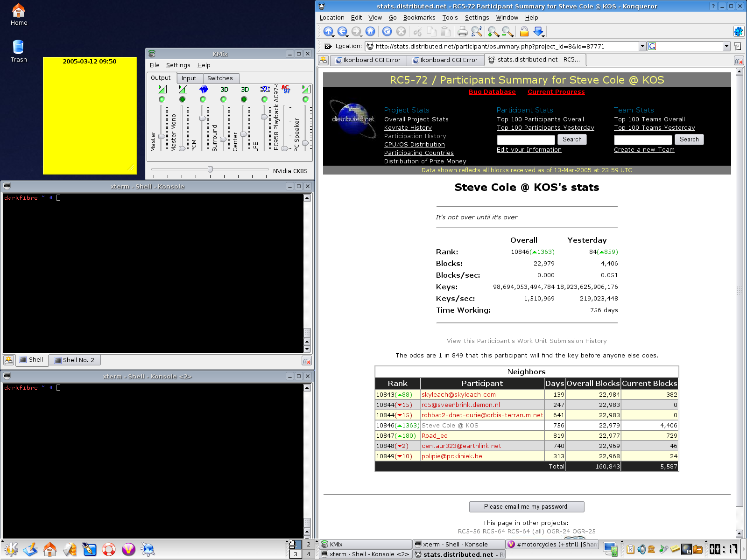Image resolution: width=747 pixels, height=560 pixels.
Task: Toggle the Center channel mute LED
Action: pos(244,99)
